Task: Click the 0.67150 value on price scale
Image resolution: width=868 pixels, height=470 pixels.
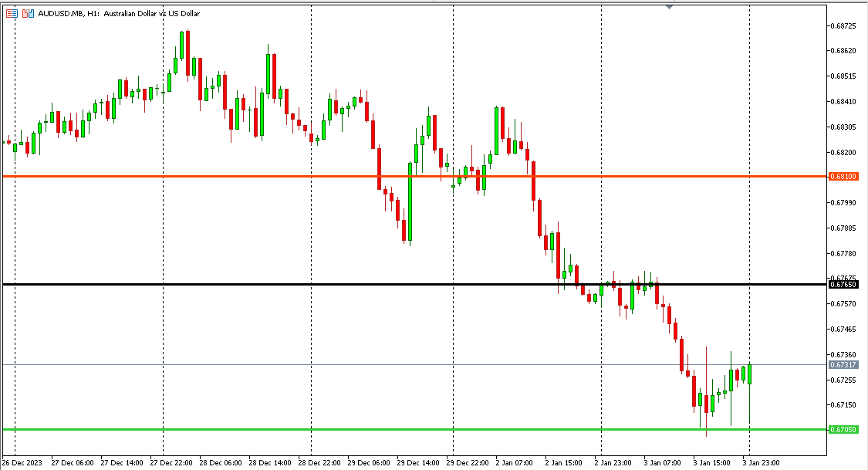Action: (843, 405)
